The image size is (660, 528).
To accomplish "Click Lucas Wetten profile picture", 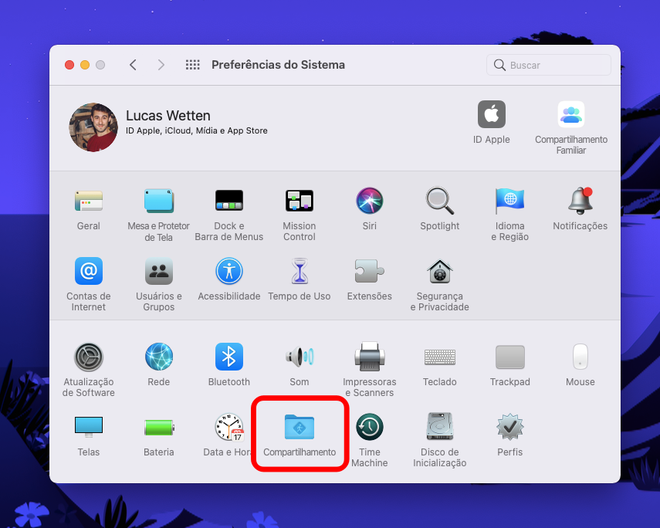I will pyautogui.click(x=93, y=127).
